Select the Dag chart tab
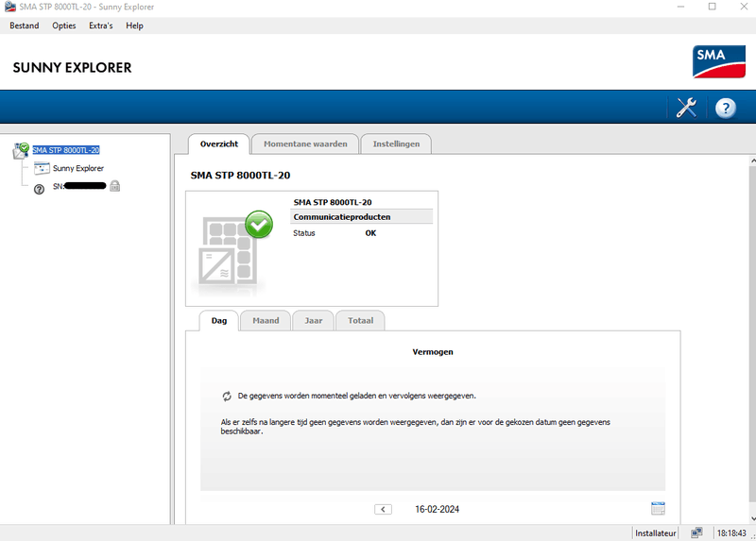The width and height of the screenshot is (756, 541). [x=219, y=321]
